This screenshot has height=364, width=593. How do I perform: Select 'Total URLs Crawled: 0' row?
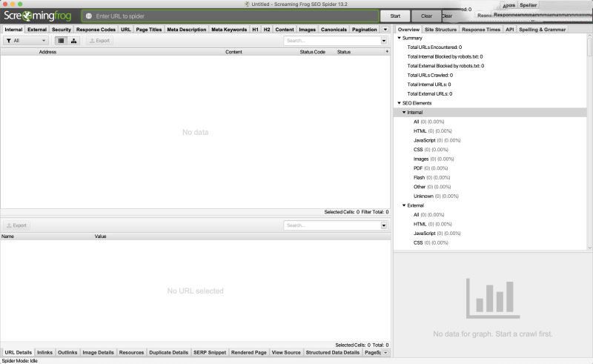point(430,76)
